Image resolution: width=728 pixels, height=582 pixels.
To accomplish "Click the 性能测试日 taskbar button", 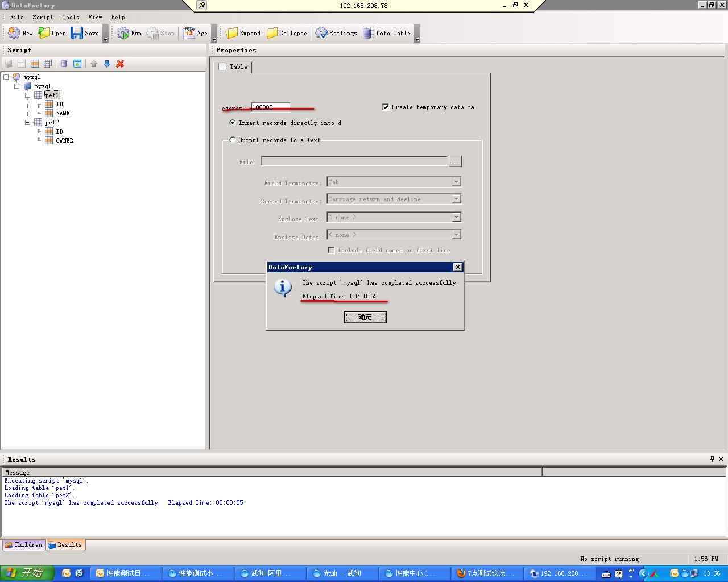I will tap(126, 573).
